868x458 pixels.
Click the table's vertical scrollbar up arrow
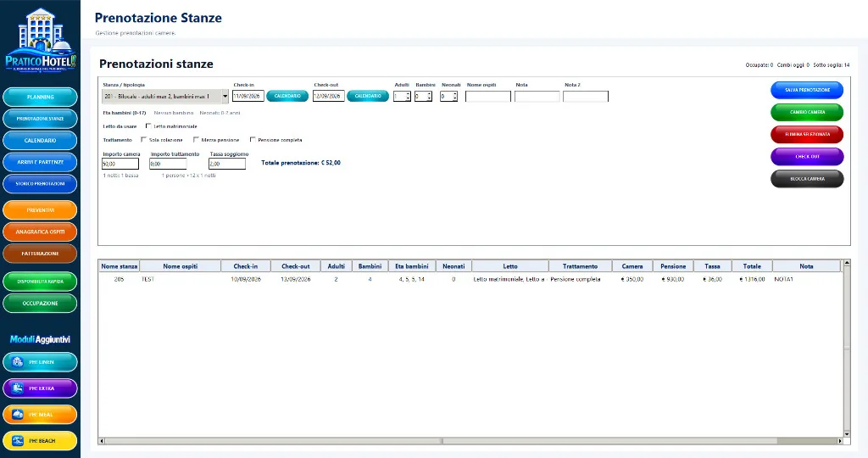point(847,263)
